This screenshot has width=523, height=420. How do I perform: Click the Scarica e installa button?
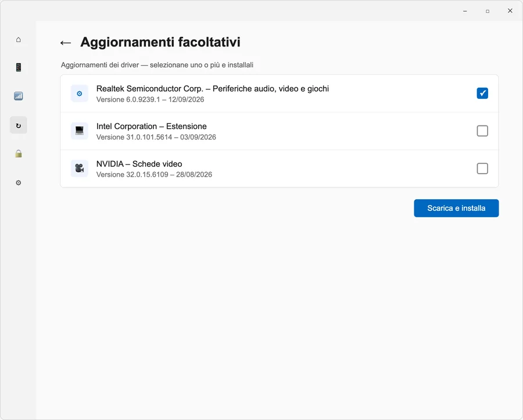tap(456, 209)
